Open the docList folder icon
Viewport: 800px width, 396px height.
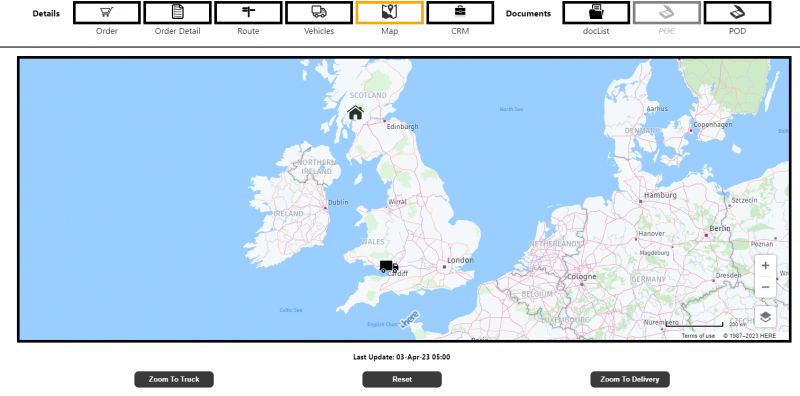(x=596, y=13)
